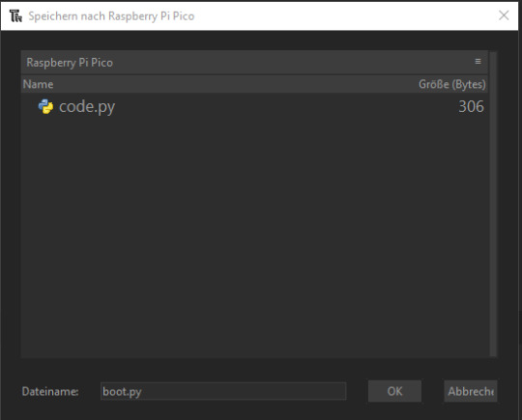Focus the Dateiname input field

223,391
